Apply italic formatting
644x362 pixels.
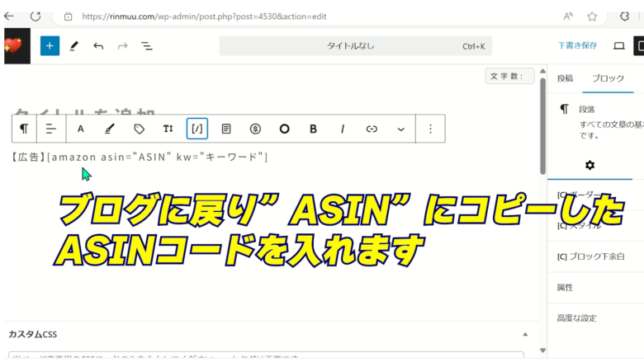pos(343,129)
